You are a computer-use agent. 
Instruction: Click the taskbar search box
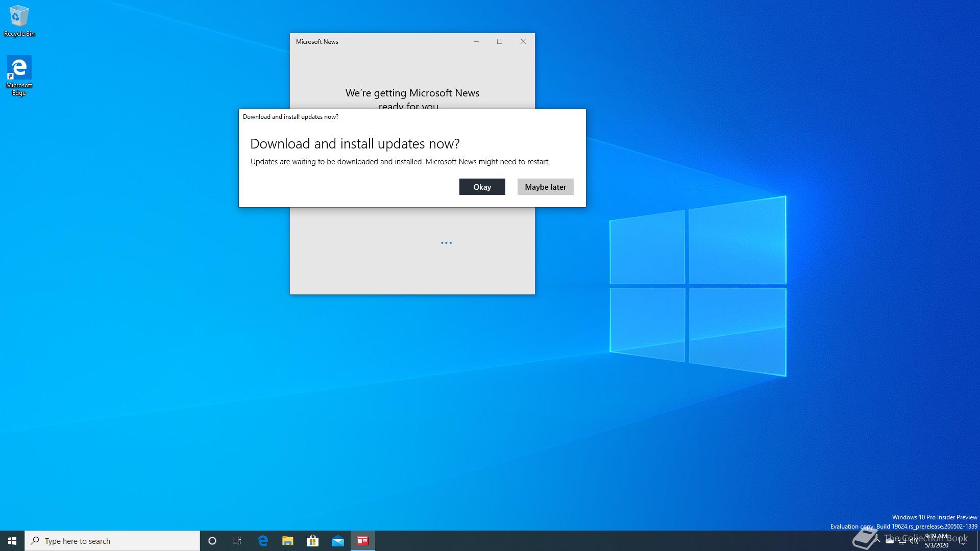point(112,541)
